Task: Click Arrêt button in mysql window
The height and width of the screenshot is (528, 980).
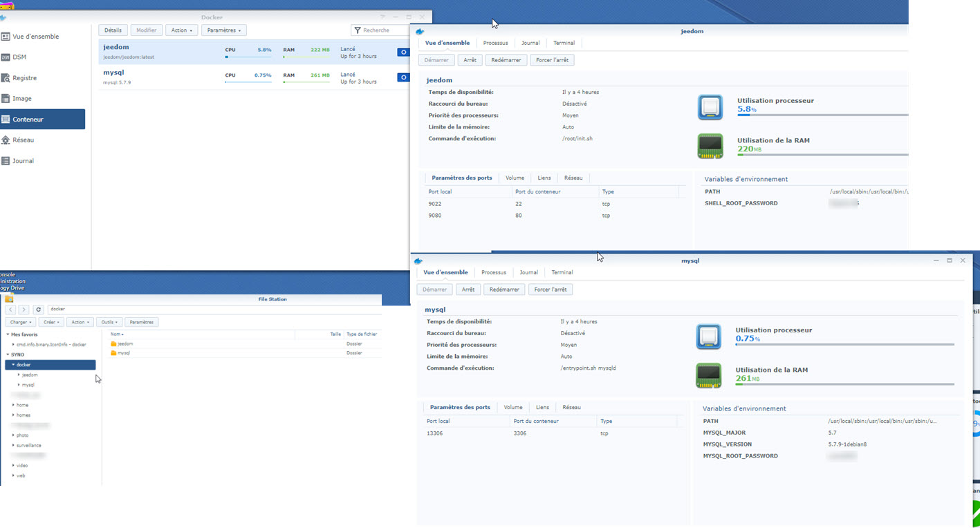Action: 468,290
